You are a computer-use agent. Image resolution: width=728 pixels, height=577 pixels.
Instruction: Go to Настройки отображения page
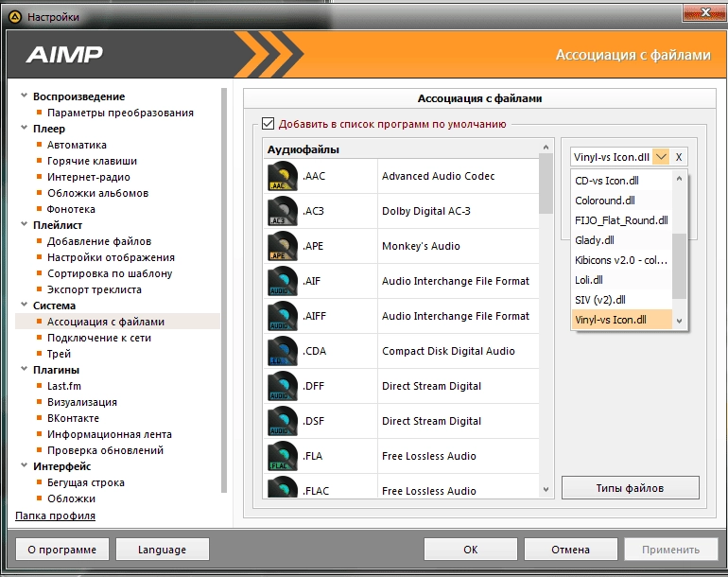pyautogui.click(x=111, y=257)
